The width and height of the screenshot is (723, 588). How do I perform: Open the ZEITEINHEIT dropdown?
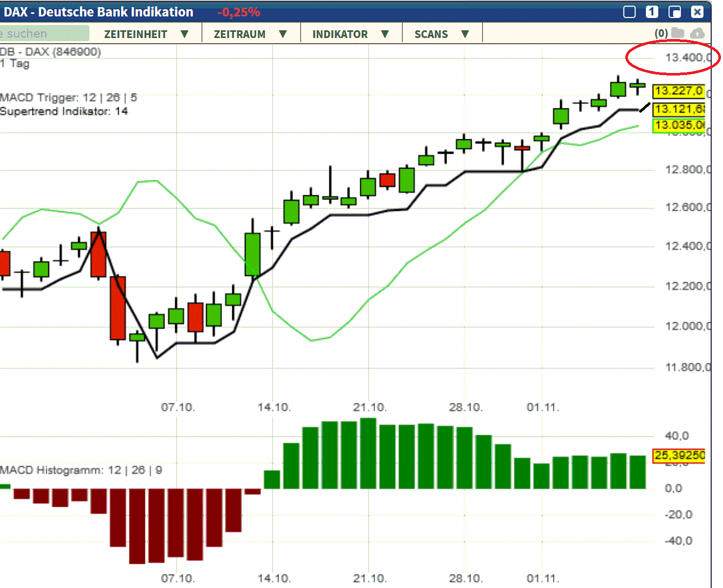[146, 34]
